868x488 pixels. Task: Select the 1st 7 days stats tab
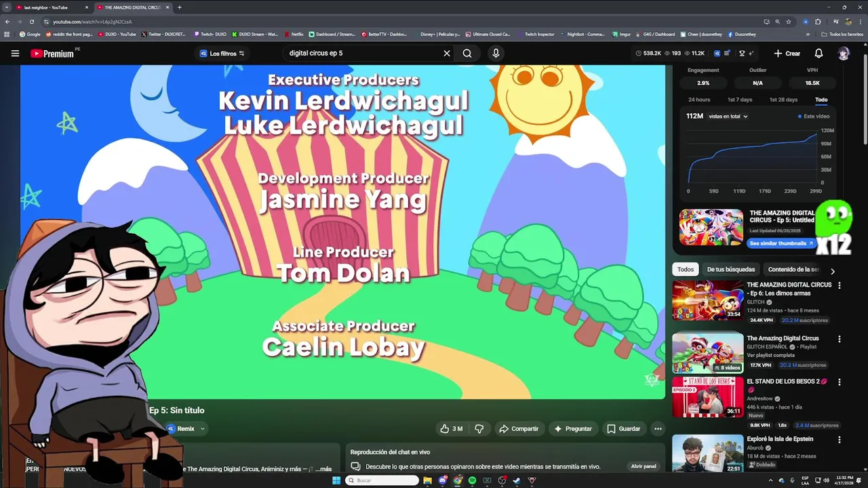pos(740,100)
